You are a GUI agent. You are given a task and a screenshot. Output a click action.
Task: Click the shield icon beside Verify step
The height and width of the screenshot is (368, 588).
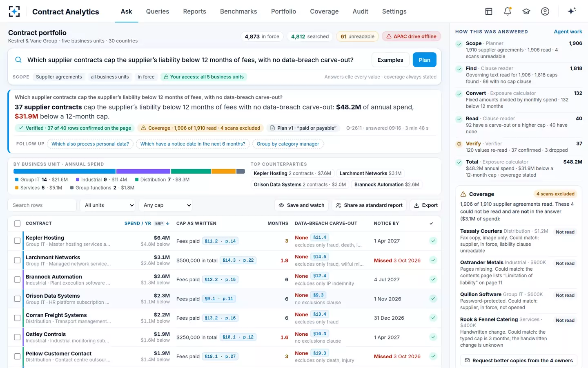tap(459, 144)
